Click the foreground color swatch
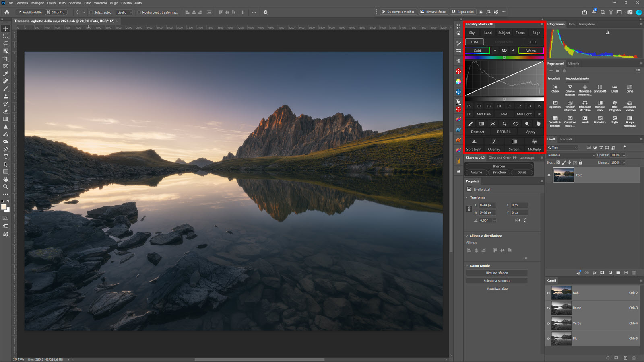Screen dimensions: 644x362 coord(4,207)
